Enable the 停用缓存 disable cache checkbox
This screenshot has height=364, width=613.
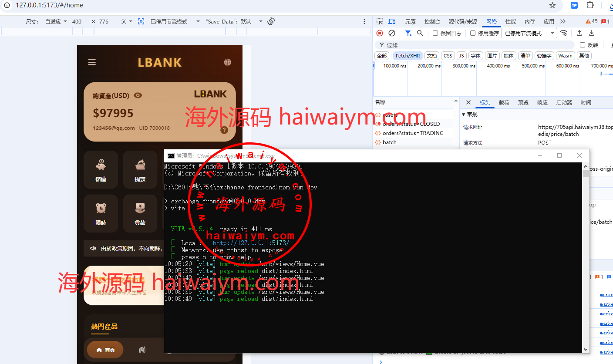[473, 33]
